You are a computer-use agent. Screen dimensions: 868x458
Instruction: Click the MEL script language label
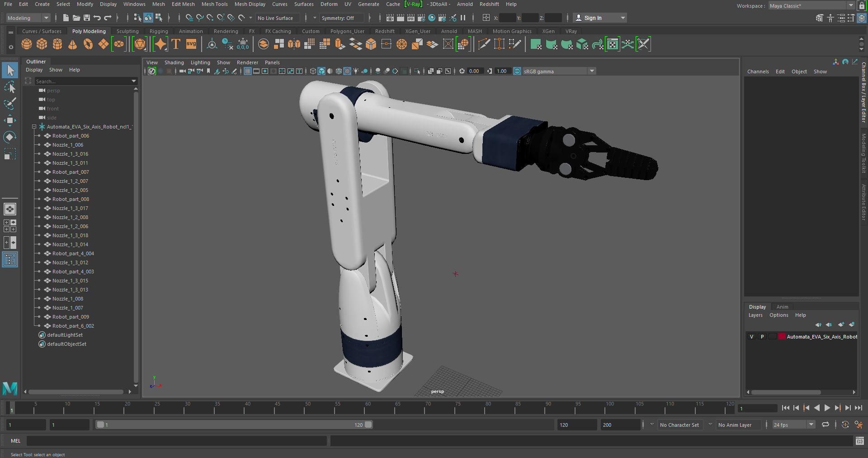click(x=16, y=441)
